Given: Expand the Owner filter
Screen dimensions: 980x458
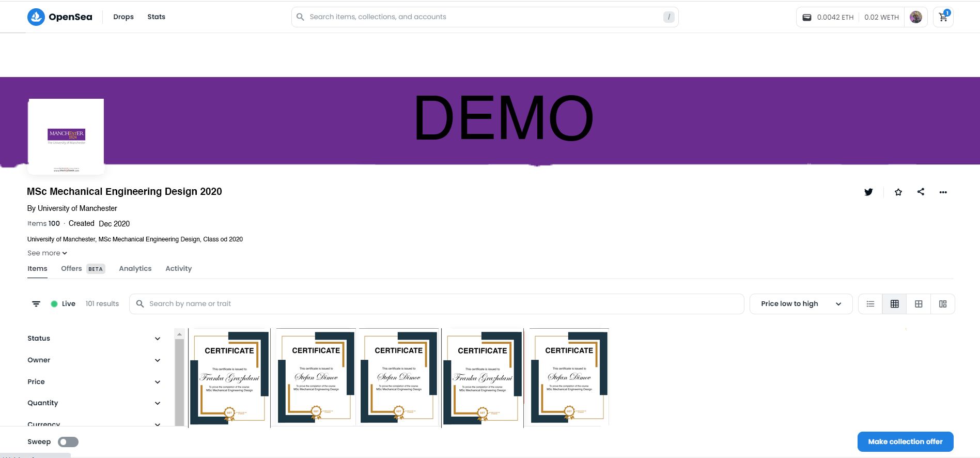Looking at the screenshot, I should (94, 360).
